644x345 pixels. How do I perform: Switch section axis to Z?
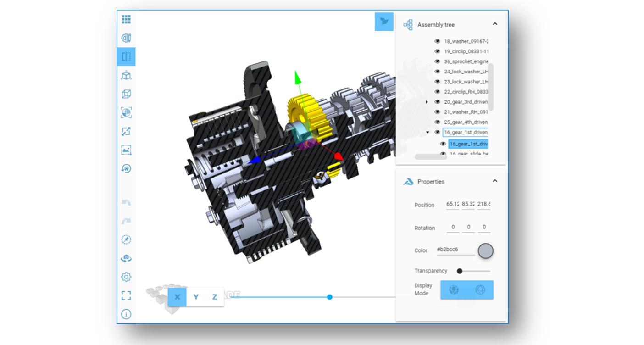(214, 297)
